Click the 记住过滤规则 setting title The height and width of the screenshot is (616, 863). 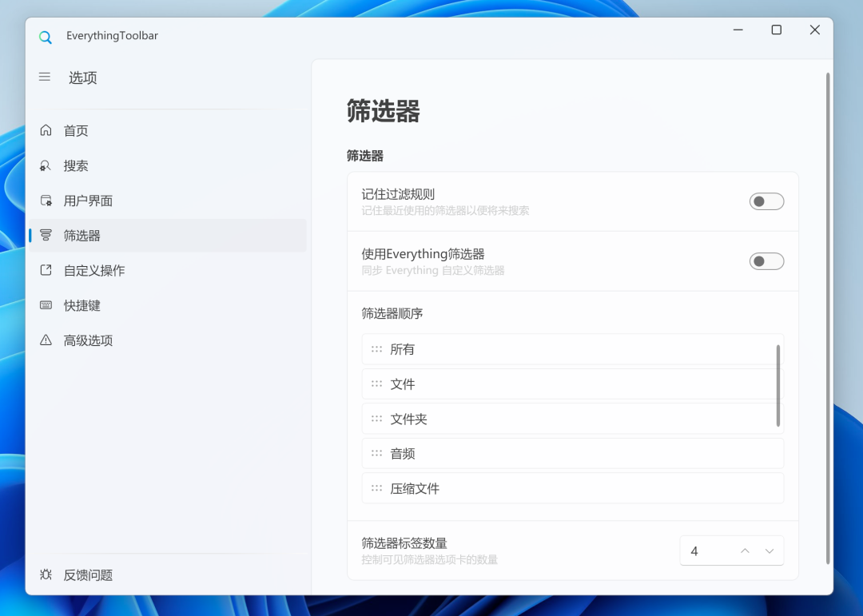pyautogui.click(x=398, y=194)
